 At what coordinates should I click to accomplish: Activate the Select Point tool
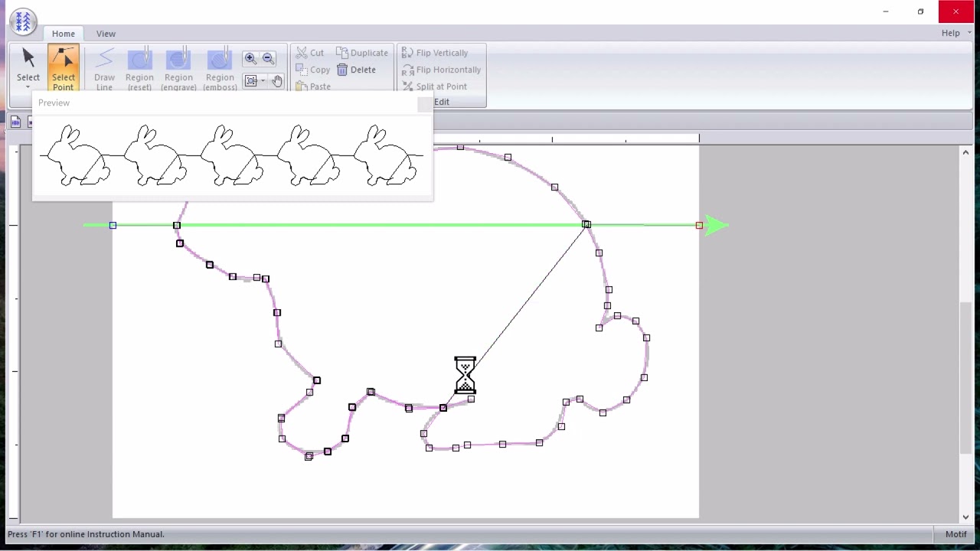coord(64,67)
